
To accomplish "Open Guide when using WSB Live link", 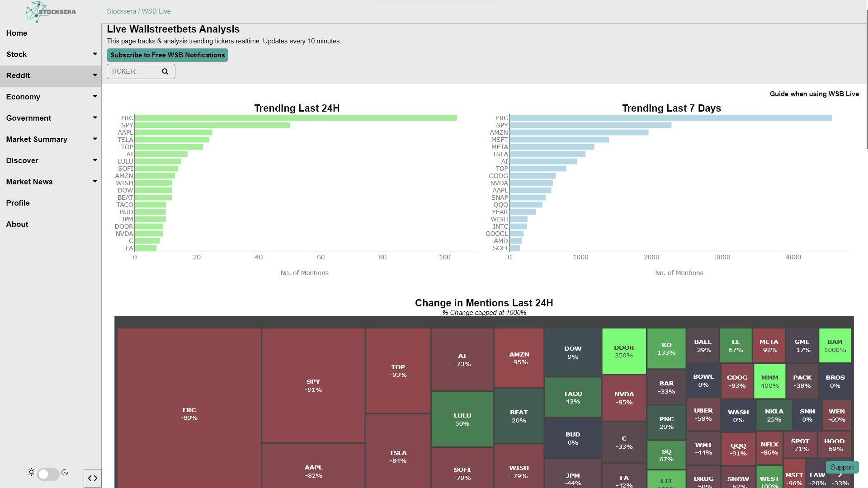I will [x=814, y=94].
